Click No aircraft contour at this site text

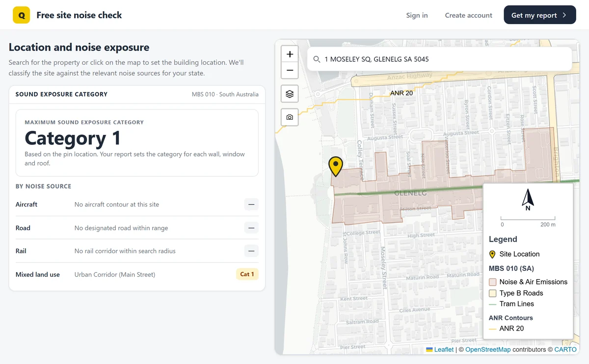pos(117,205)
